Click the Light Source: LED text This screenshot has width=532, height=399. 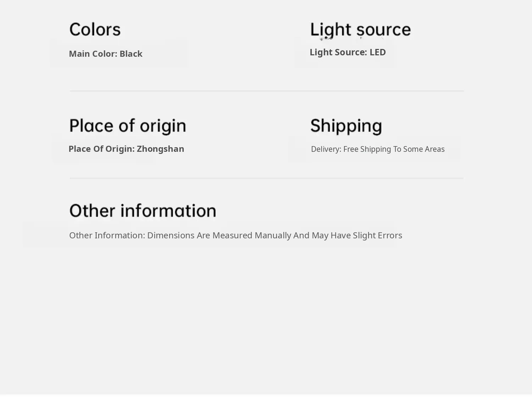pos(348,52)
